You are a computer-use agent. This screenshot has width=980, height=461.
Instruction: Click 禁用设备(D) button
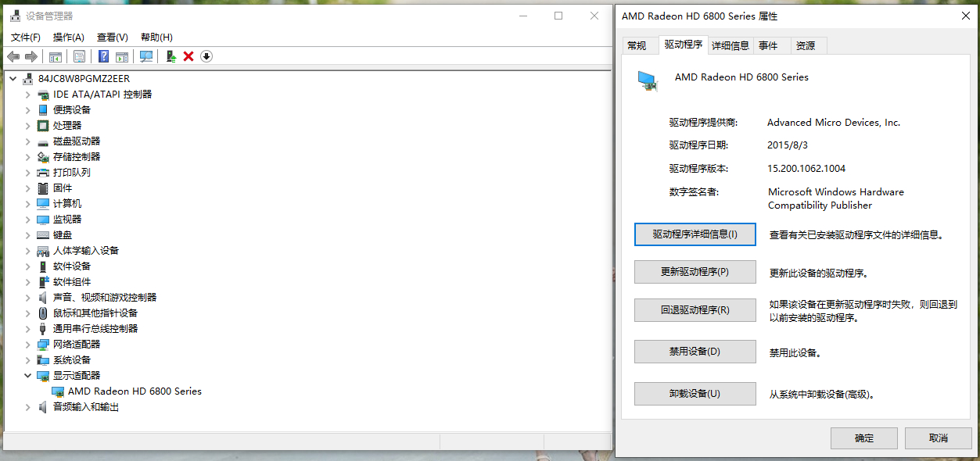click(x=695, y=352)
